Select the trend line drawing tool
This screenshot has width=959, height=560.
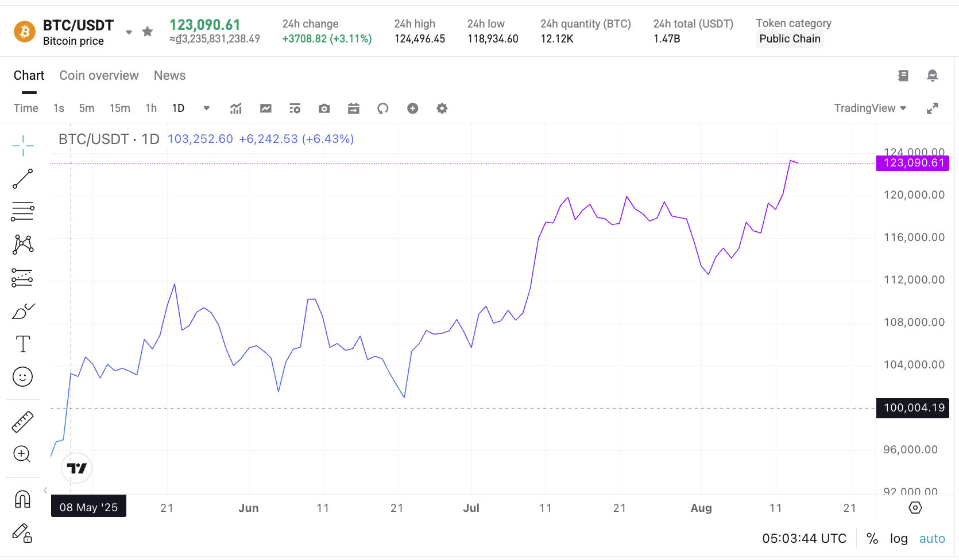coord(23,179)
